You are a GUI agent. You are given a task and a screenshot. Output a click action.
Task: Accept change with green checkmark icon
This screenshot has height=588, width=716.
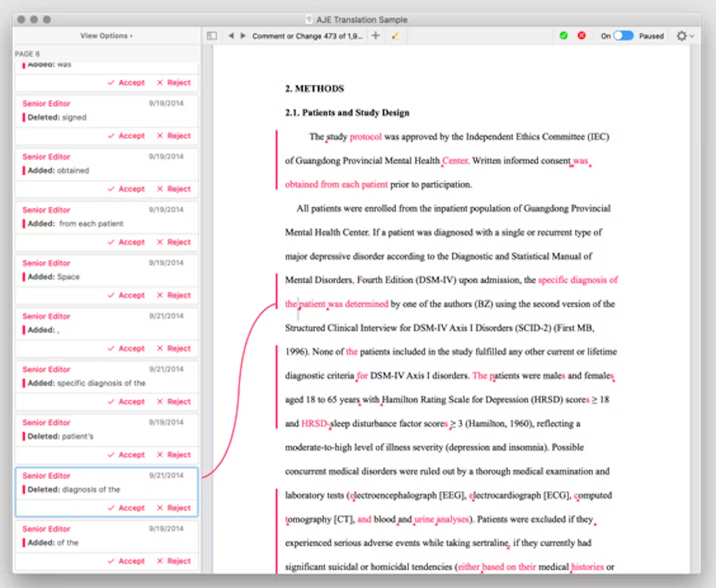point(563,36)
